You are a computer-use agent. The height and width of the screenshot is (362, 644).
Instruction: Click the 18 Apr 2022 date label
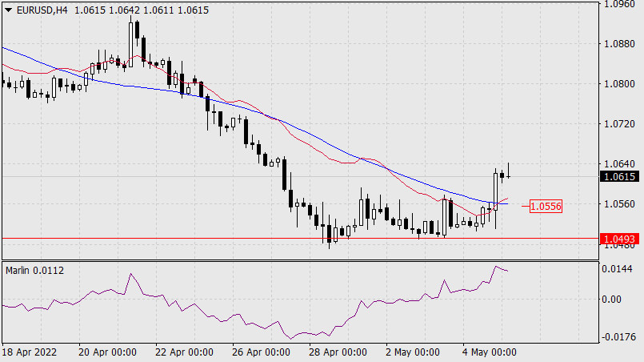pos(29,352)
